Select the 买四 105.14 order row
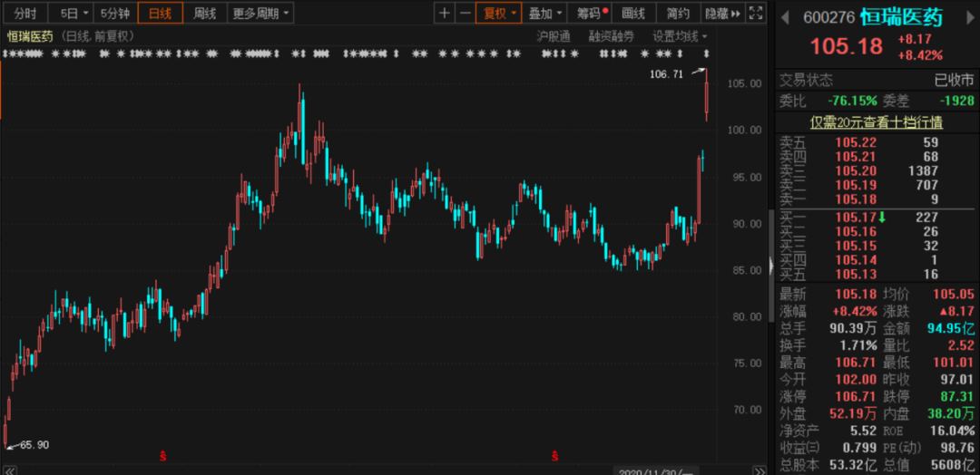This screenshot has width=980, height=475. 877,260
